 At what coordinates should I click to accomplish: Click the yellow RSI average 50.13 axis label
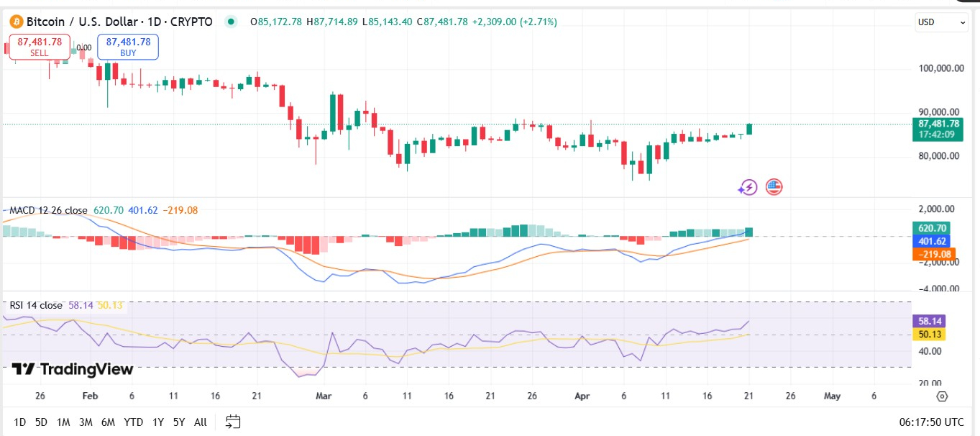click(x=928, y=335)
